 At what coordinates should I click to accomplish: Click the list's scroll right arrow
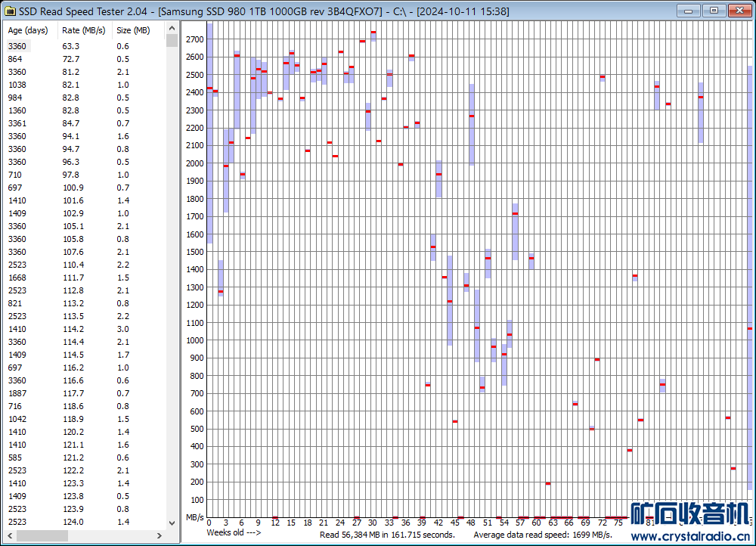(x=160, y=535)
